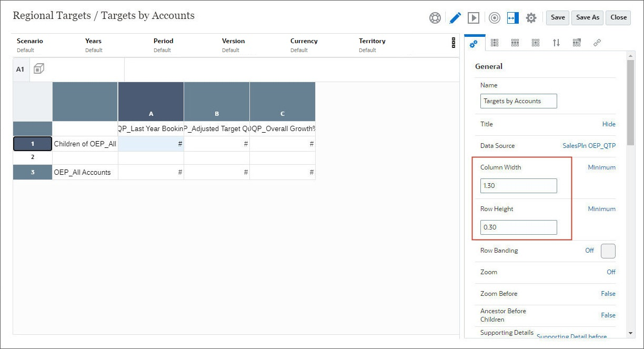Select column header B

tap(217, 102)
